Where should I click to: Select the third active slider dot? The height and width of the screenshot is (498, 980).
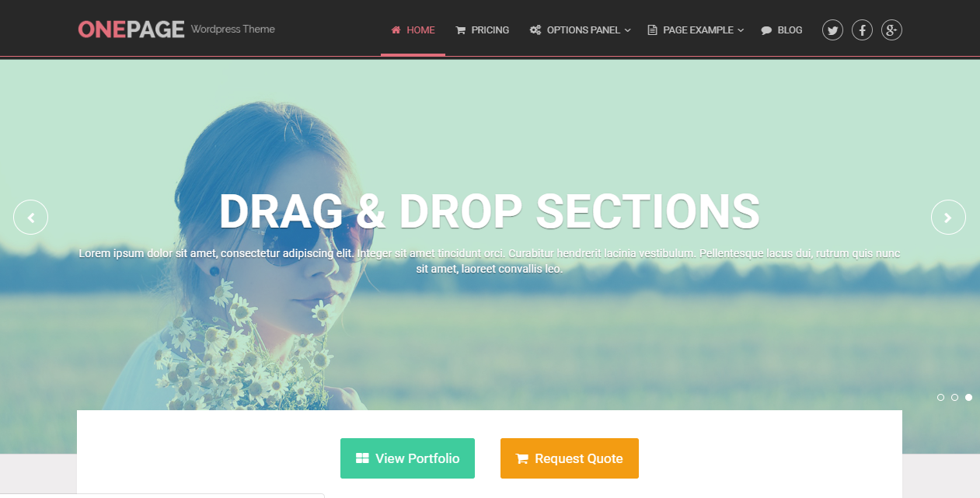(968, 397)
